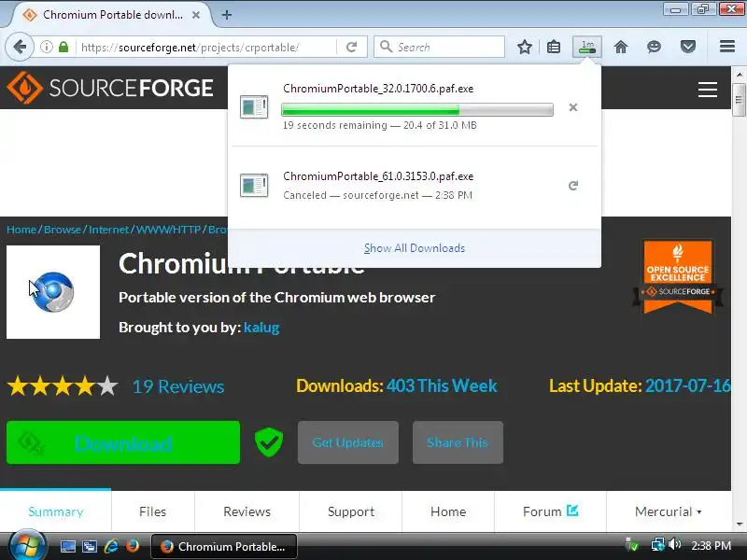Image resolution: width=747 pixels, height=560 pixels.
Task: Click 403 This Week downloads link
Action: [x=442, y=385]
